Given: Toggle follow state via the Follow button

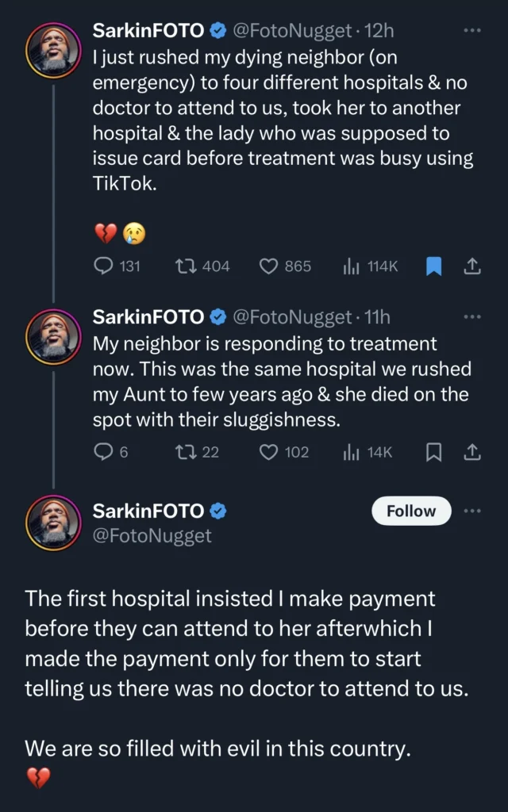Looking at the screenshot, I should tap(410, 511).
